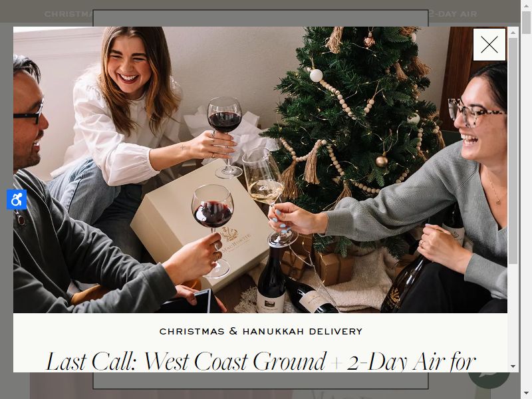This screenshot has height=399, width=532.
Task: Click the holiday toast promo photo
Action: tap(260, 170)
